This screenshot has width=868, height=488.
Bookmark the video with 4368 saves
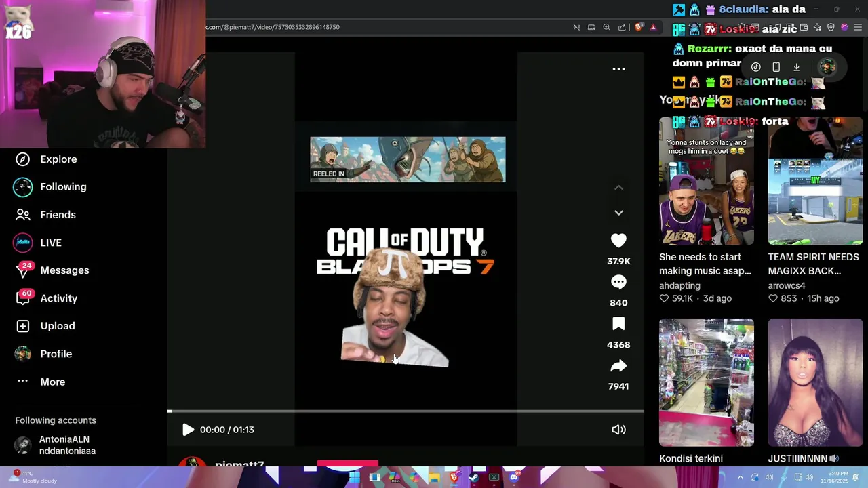point(618,324)
